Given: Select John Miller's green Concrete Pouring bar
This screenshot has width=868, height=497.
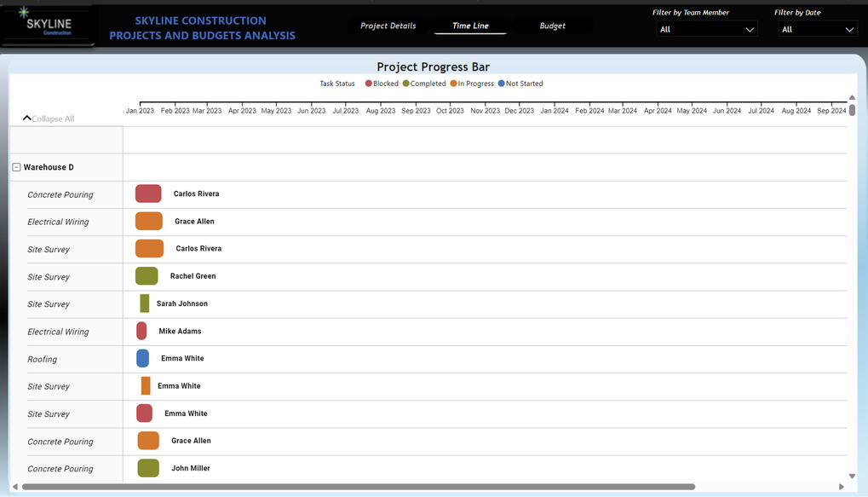Looking at the screenshot, I should coord(148,468).
